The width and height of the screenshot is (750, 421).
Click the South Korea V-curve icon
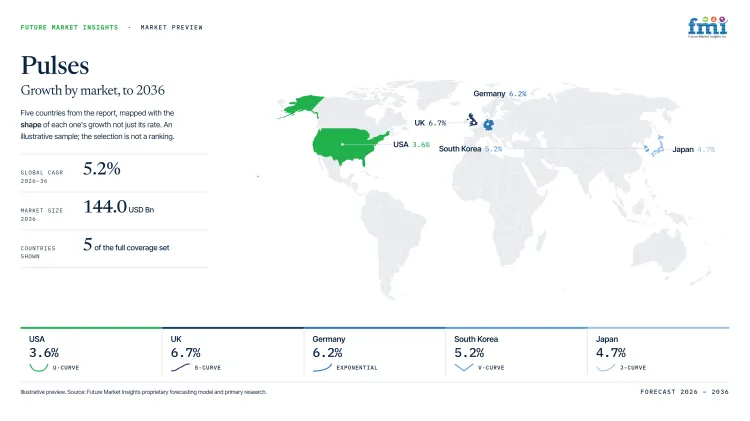pyautogui.click(x=463, y=367)
